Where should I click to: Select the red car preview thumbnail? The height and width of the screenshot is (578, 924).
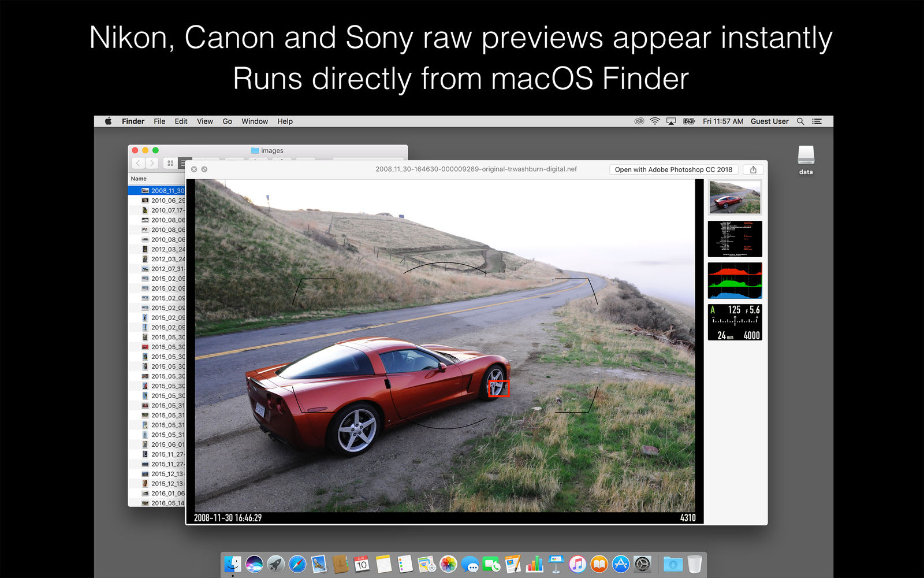click(x=735, y=197)
